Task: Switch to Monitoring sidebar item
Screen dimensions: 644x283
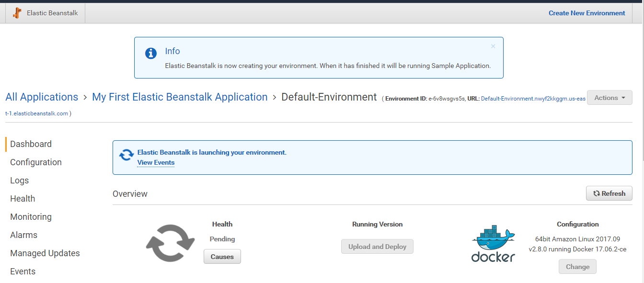Action: [x=31, y=217]
